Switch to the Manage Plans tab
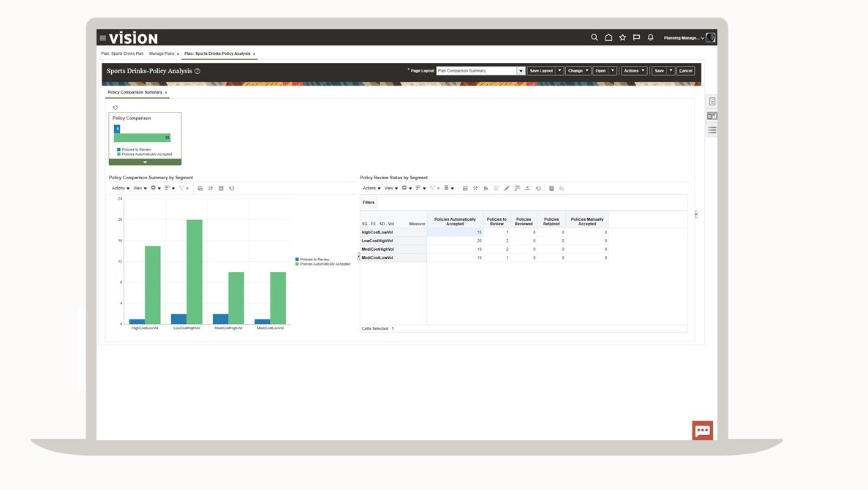Viewport: 868px width, 490px height. (162, 53)
